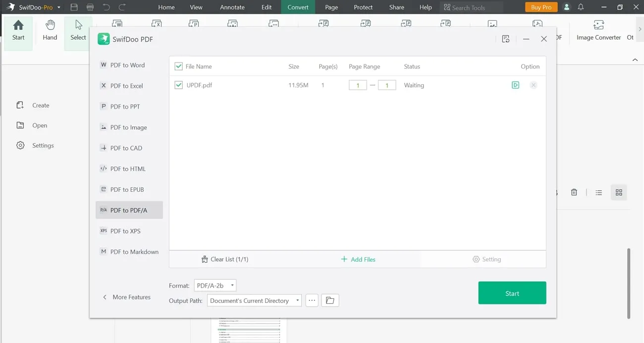Viewport: 644px width, 343px height.
Task: Open the output folder icon
Action: (x=330, y=300)
